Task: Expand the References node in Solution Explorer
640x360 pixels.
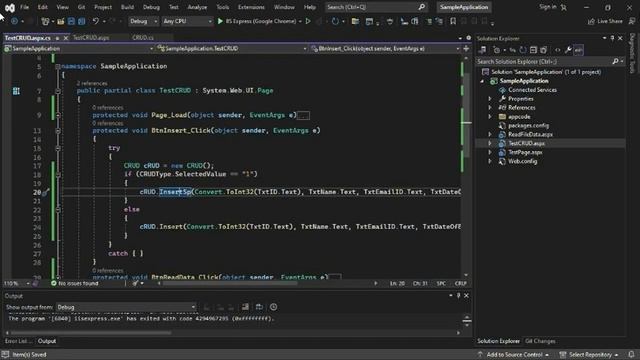Action: (x=490, y=108)
